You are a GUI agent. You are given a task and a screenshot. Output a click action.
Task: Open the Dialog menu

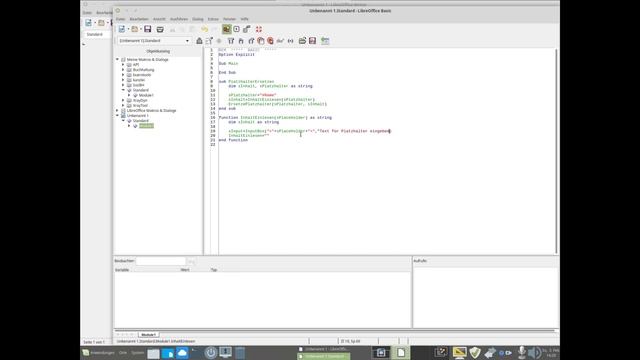[x=198, y=19]
